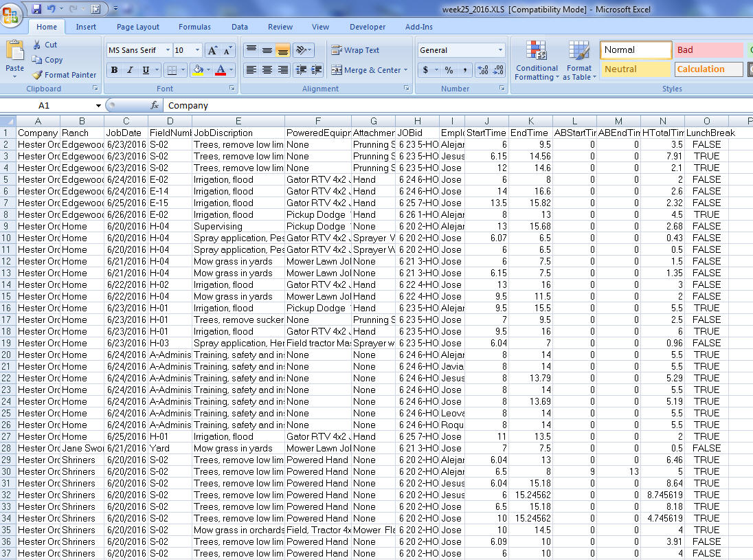
Task: Increase the cell indent
Action: 317,70
